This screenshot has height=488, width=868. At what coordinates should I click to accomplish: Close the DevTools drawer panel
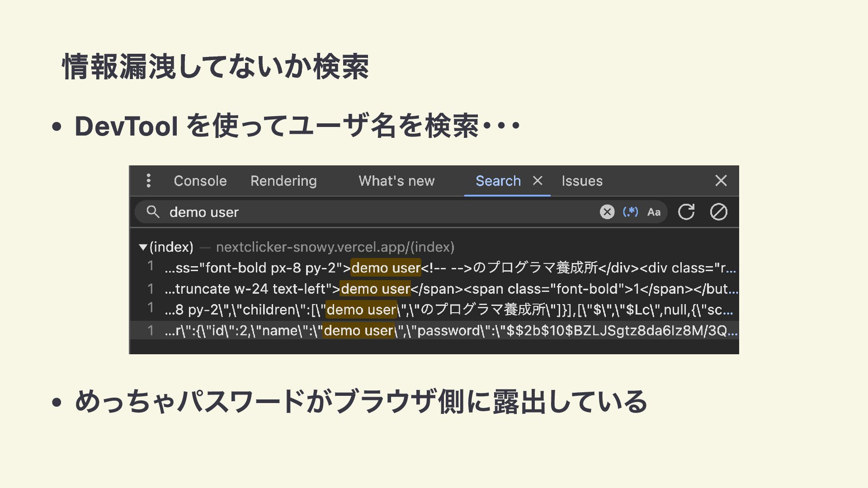click(721, 181)
